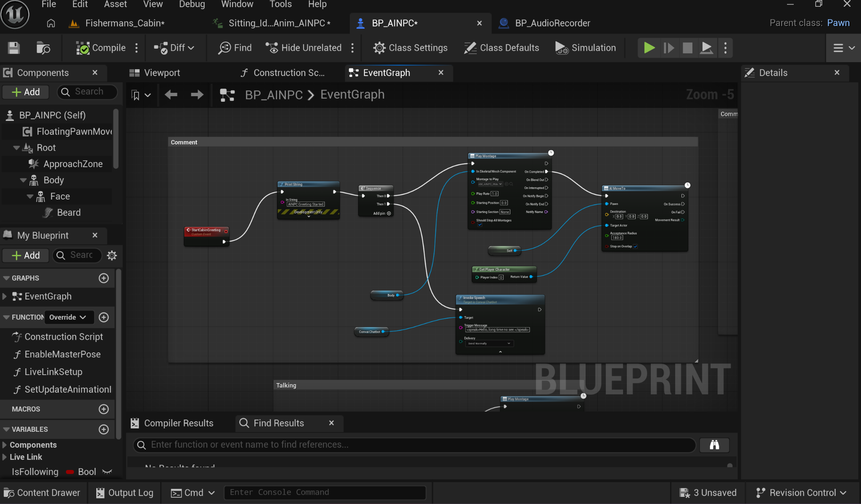
Task: Open play mode options three-dot menu
Action: tap(725, 48)
